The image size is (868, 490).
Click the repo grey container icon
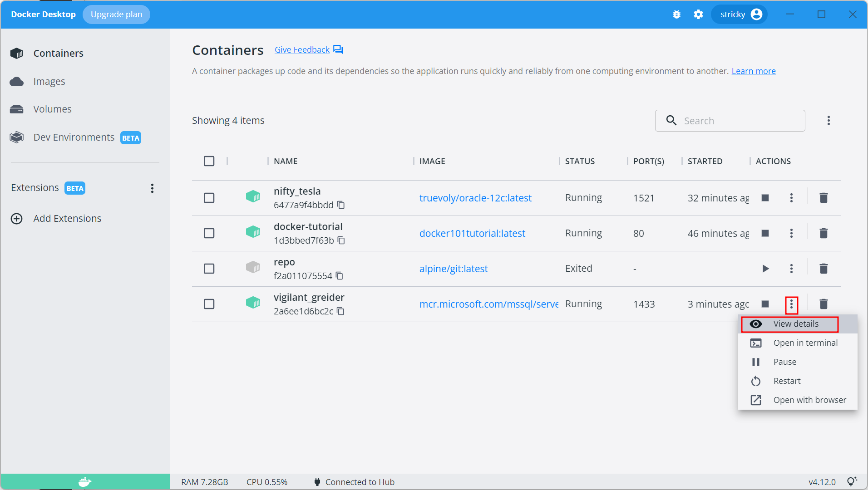[x=253, y=267]
